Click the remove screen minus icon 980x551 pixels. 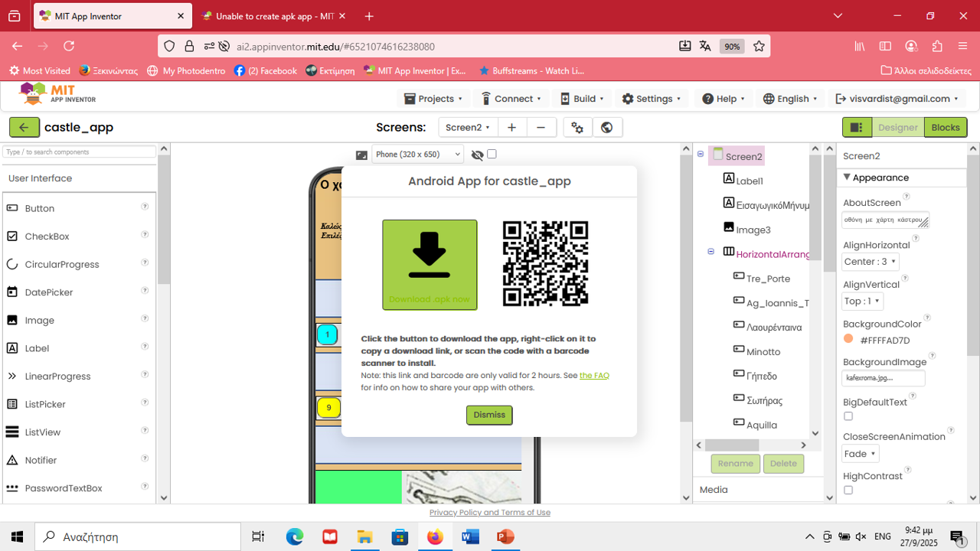pyautogui.click(x=541, y=128)
